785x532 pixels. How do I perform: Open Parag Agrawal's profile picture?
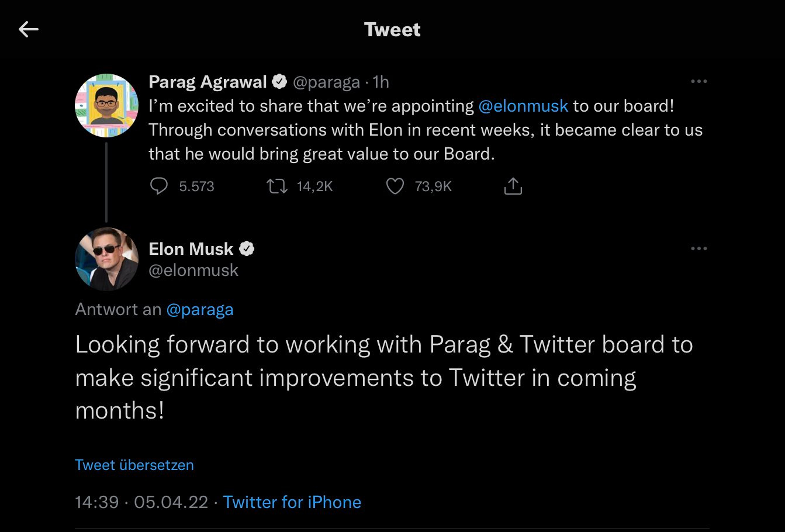click(x=106, y=106)
